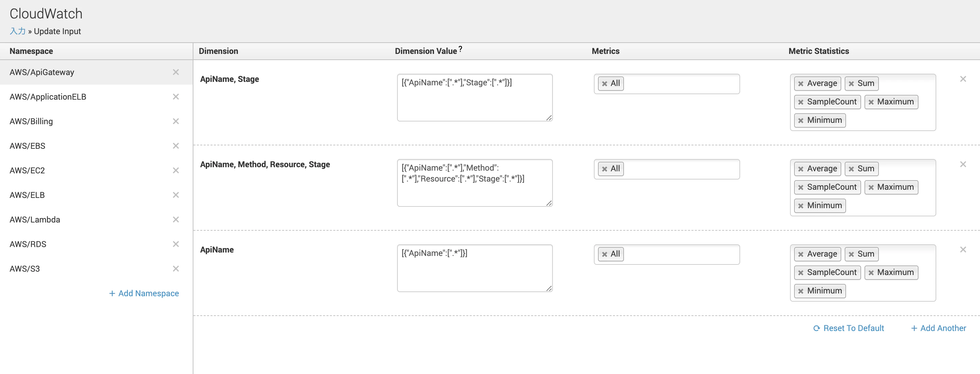980x374 pixels.
Task: Remove the Maximum tag in the ApiName row
Action: 871,273
